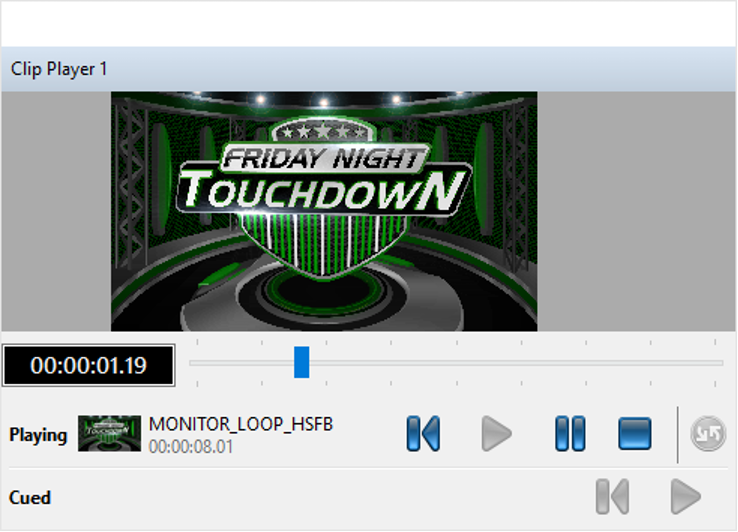The width and height of the screenshot is (738, 532).
Task: Click the Friday Night Touchdown video preview
Action: point(324,211)
